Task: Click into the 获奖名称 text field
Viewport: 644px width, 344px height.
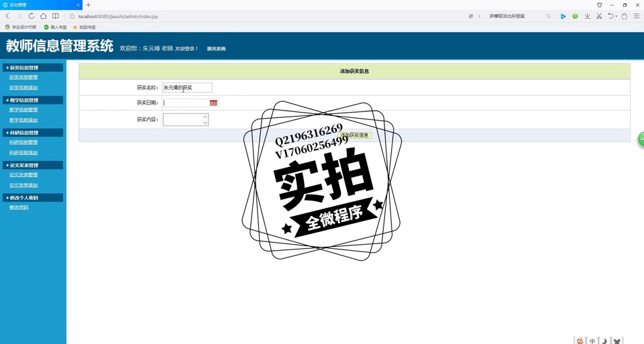Action: [187, 88]
